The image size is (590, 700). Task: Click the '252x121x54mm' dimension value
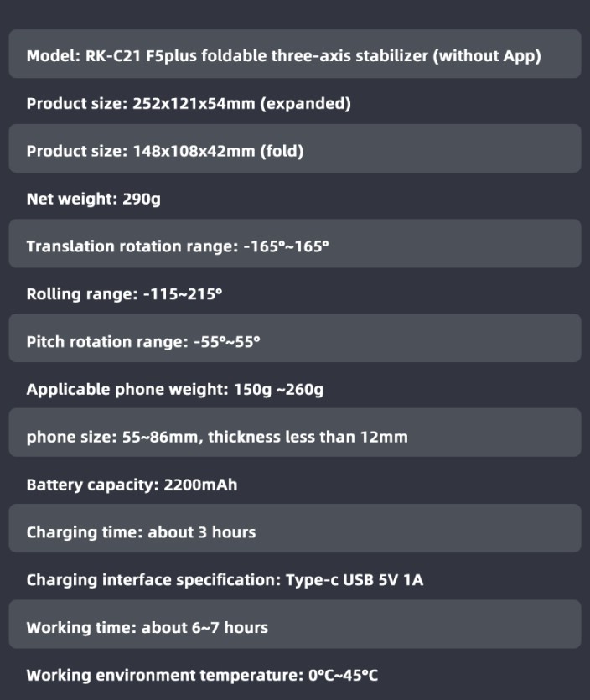194,104
